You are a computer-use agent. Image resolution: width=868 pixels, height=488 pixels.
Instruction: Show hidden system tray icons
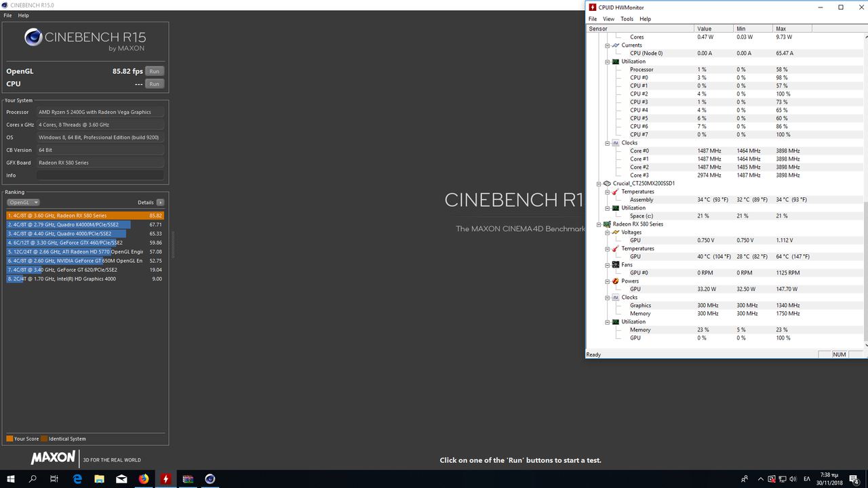pos(760,479)
